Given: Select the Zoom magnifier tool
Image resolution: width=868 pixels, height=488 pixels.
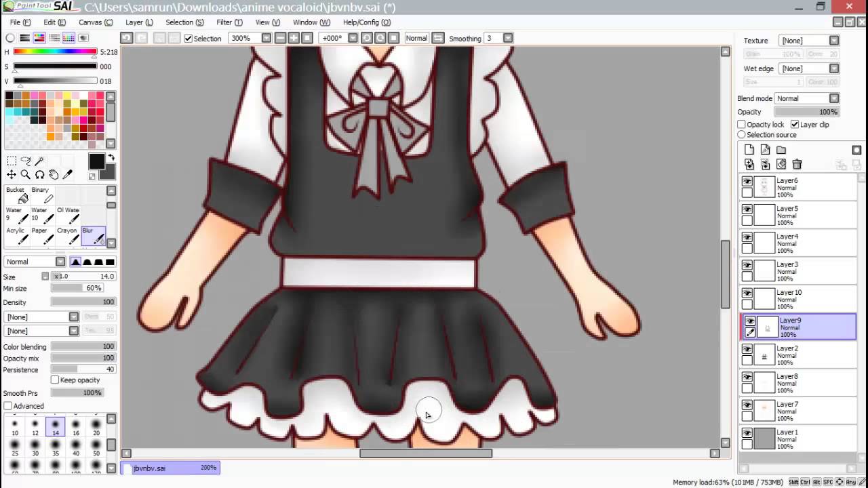Looking at the screenshot, I should point(26,175).
